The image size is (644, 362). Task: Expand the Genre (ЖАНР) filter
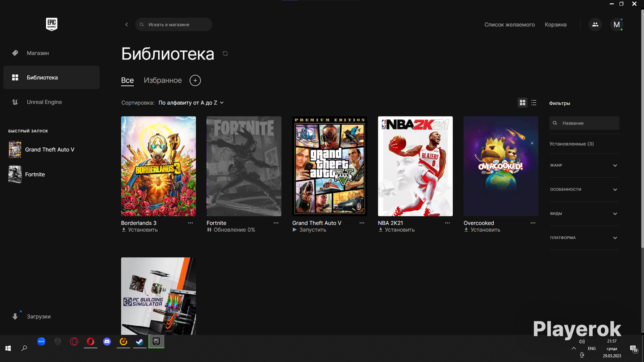coord(584,165)
